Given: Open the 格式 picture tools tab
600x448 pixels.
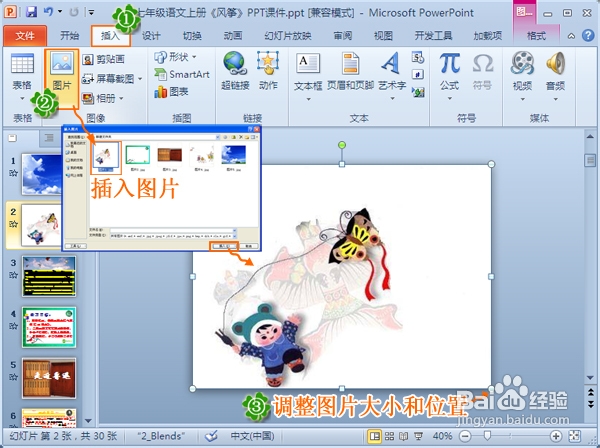Looking at the screenshot, I should tap(536, 36).
